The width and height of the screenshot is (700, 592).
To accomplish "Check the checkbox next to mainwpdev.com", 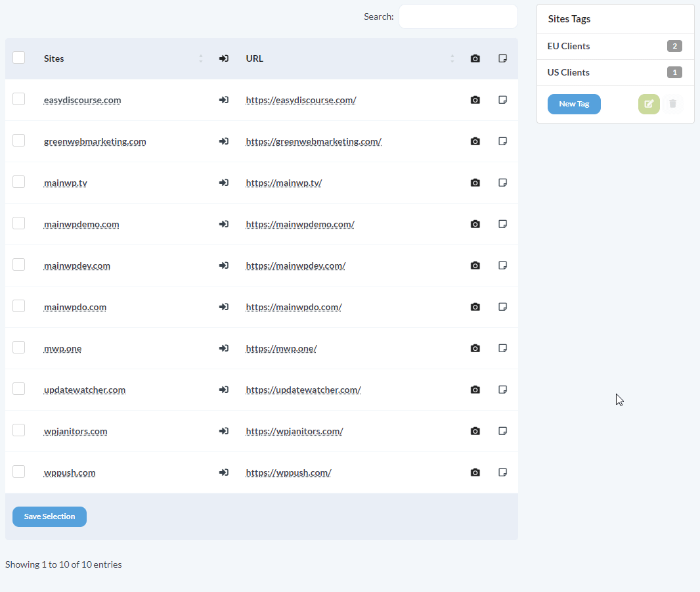I will (x=18, y=264).
